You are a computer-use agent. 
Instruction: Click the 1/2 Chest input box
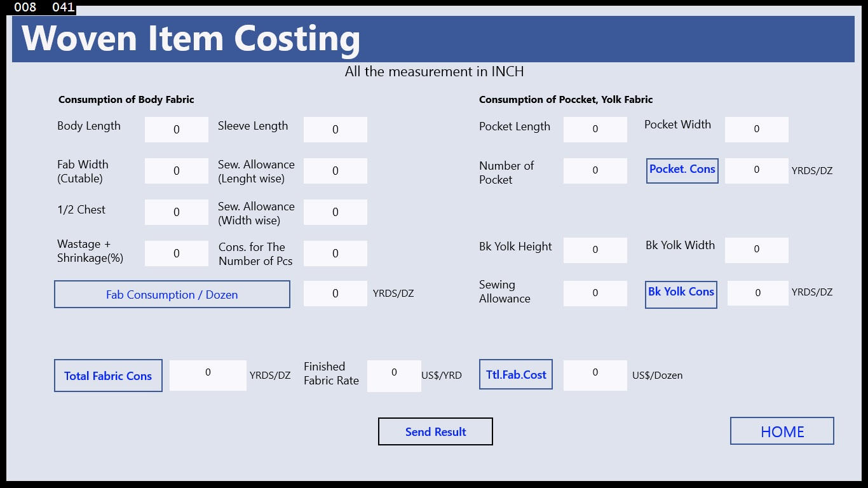[176, 212]
